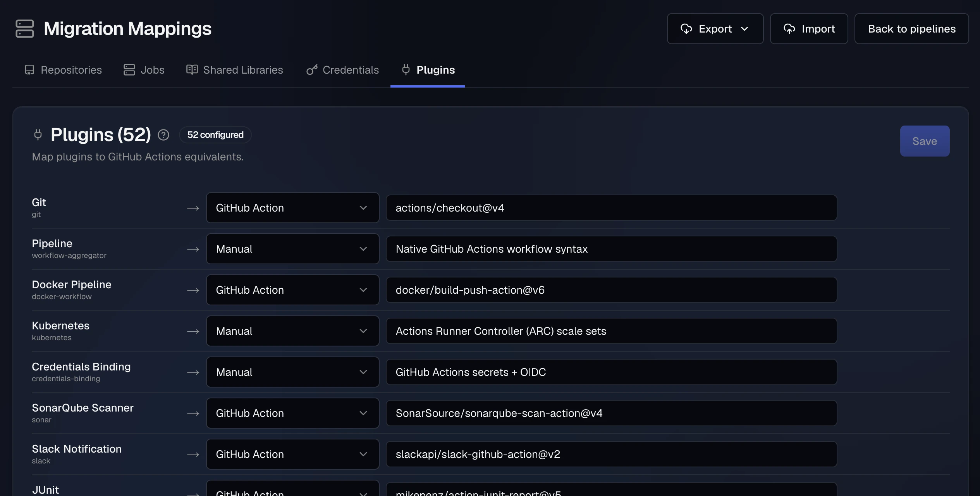Click the arrow icon in the Kubernetes row

click(193, 331)
